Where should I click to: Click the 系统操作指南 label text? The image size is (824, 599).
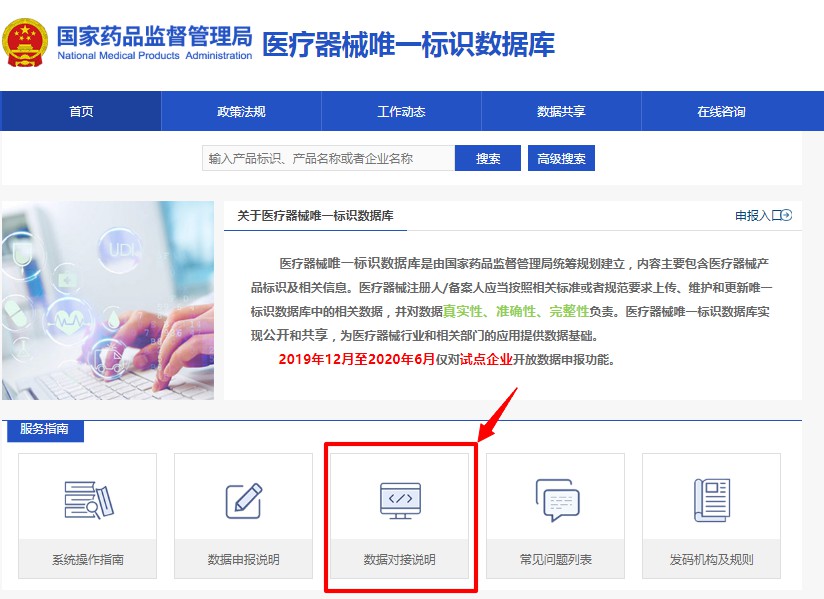[88, 559]
